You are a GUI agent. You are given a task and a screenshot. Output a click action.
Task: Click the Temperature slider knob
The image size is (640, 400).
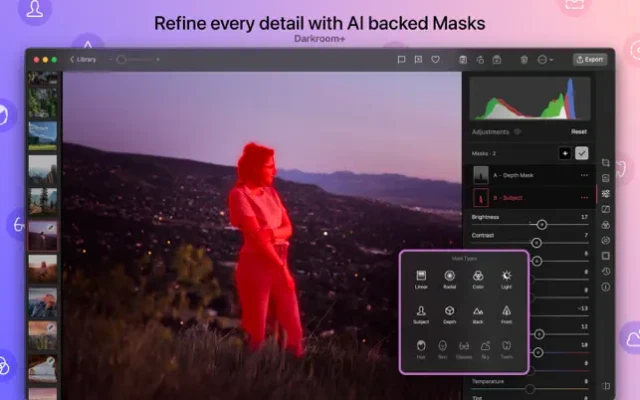(530, 389)
